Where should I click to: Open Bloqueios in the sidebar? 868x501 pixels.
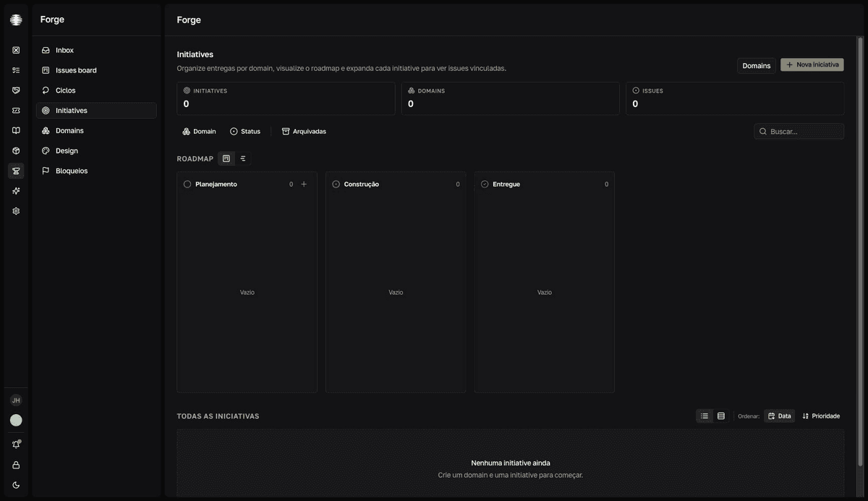(96, 171)
